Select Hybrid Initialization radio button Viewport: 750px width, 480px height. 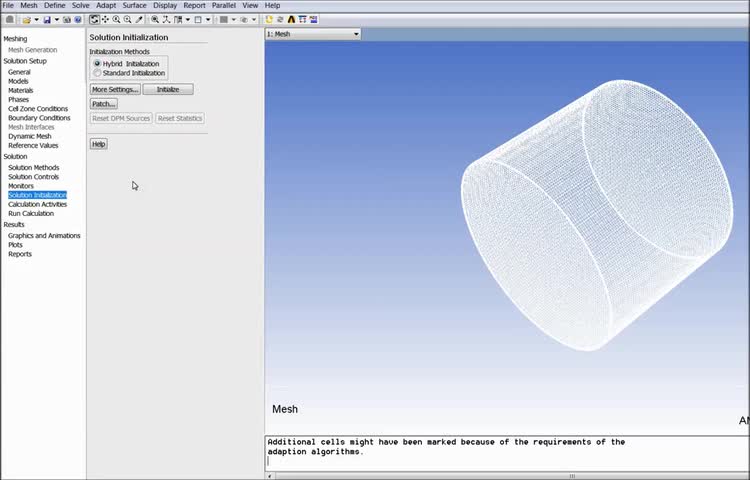pos(97,63)
